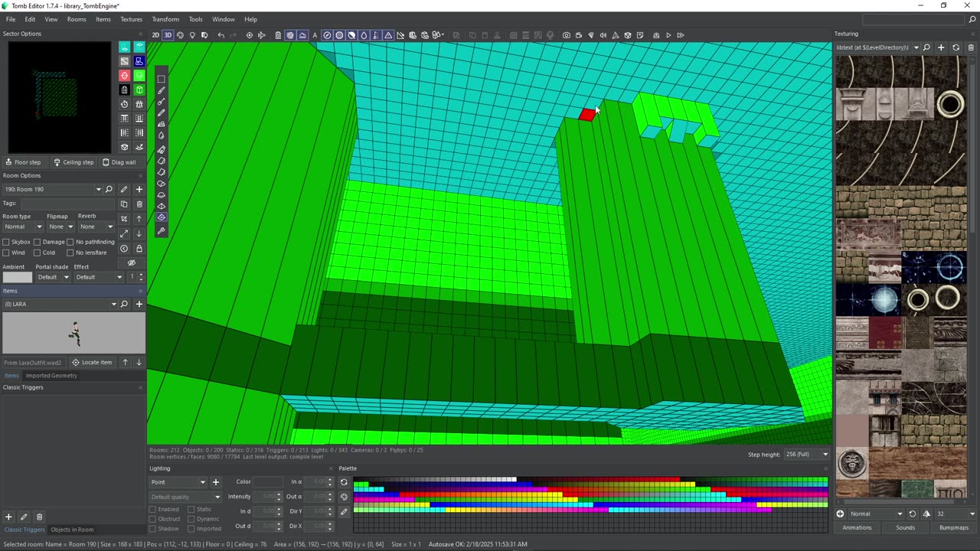Enable the Cold checkbox

pos(37,253)
